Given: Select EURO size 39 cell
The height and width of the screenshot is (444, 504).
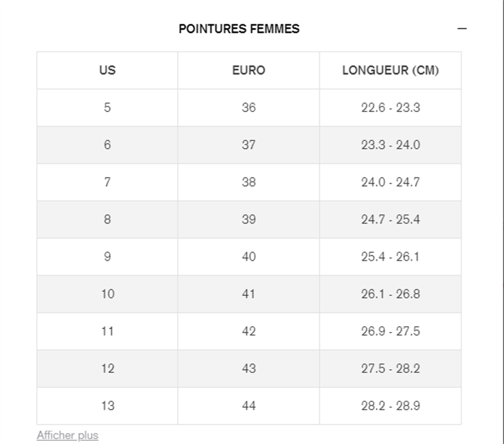Looking at the screenshot, I should pos(249,219).
